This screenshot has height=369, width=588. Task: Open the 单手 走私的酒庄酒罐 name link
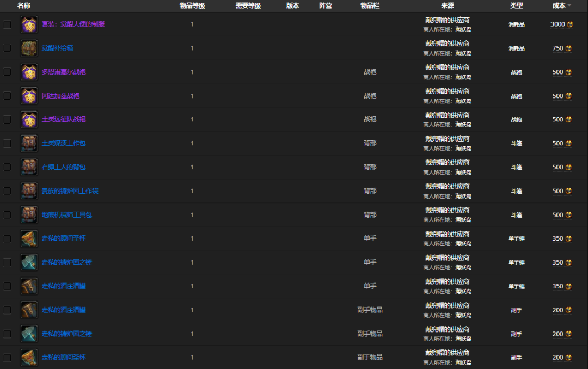[x=64, y=286]
